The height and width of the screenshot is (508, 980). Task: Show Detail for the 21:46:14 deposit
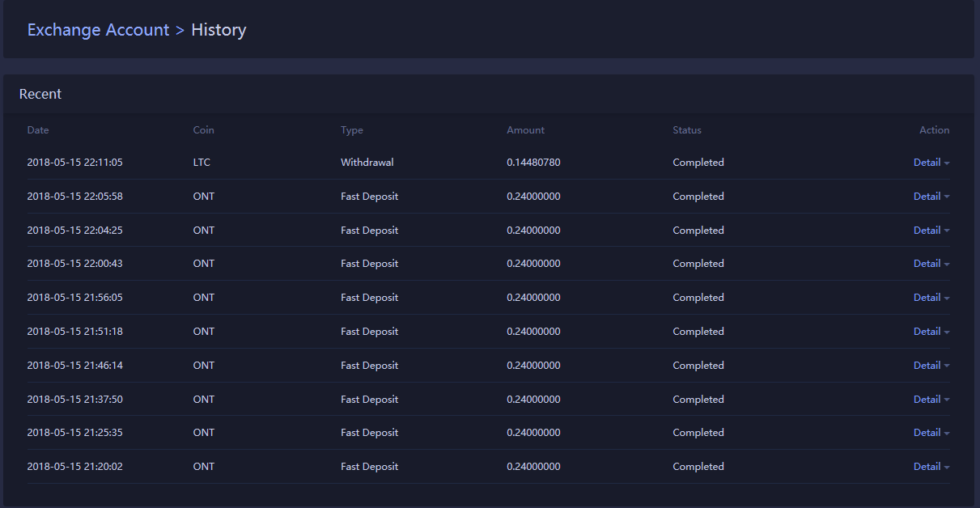(x=930, y=366)
